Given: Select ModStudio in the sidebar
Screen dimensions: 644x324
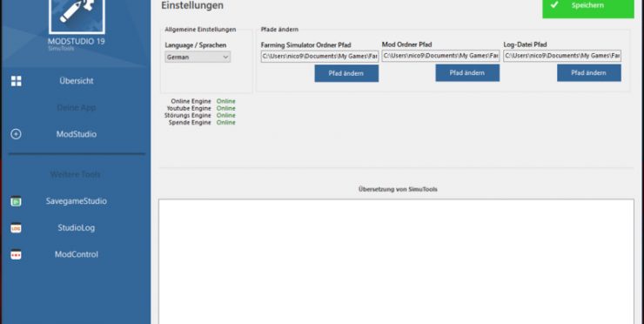Looking at the screenshot, I should [77, 134].
